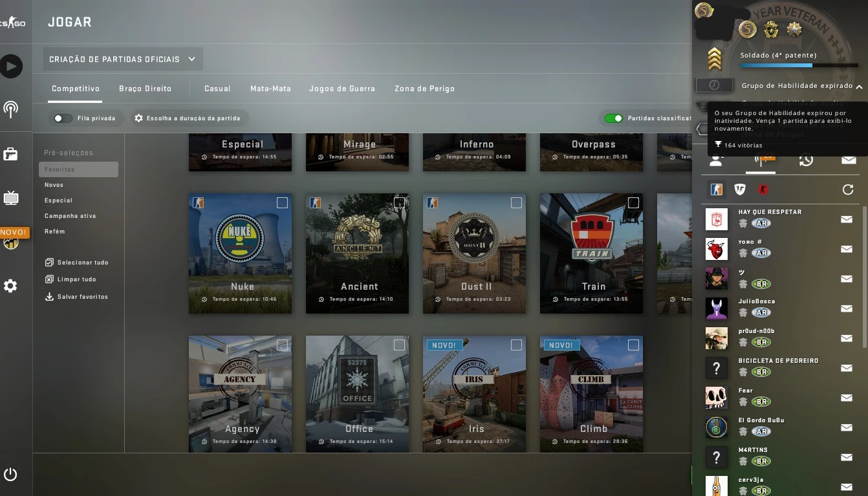Open the Watch matches TV icon
This screenshot has height=496, width=868.
pos(12,199)
